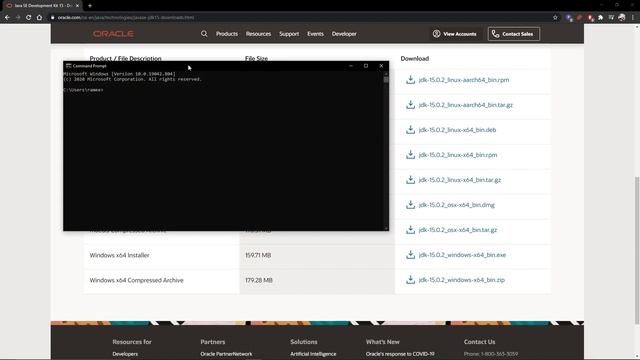This screenshot has width=640, height=360.
Task: Click inside the Command Prompt at the prompt line
Action: (83, 90)
